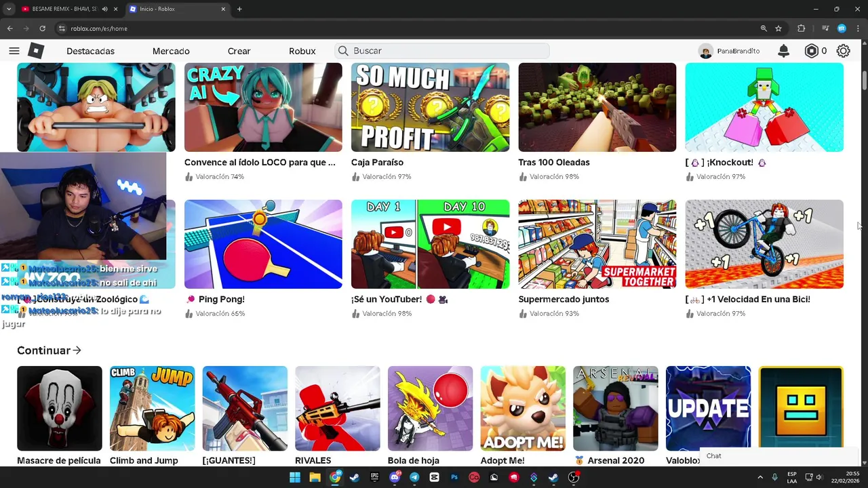Click the Roblox logo icon

click(36, 51)
